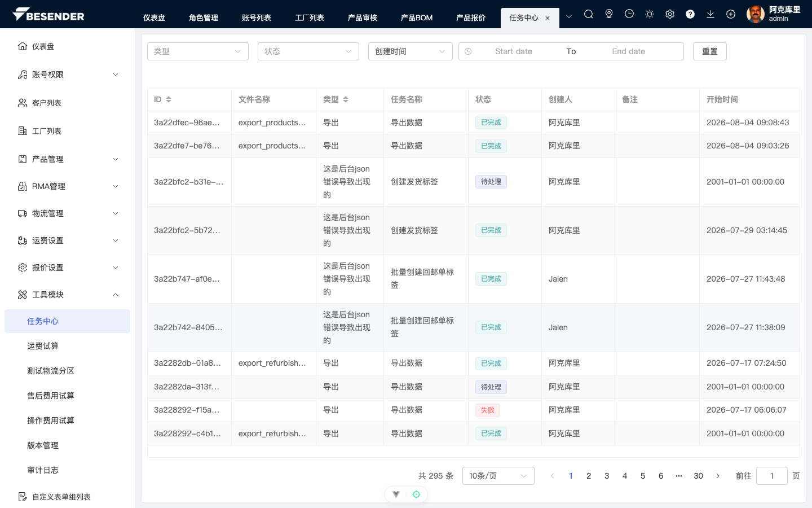Open 版本管理 in sidebar
This screenshot has height=508, width=812.
point(68,445)
